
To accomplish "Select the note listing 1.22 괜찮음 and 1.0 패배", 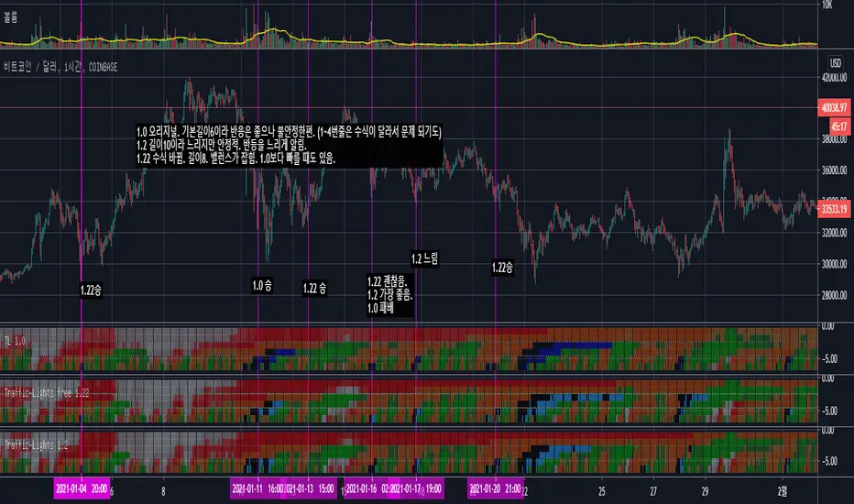I will coord(390,295).
